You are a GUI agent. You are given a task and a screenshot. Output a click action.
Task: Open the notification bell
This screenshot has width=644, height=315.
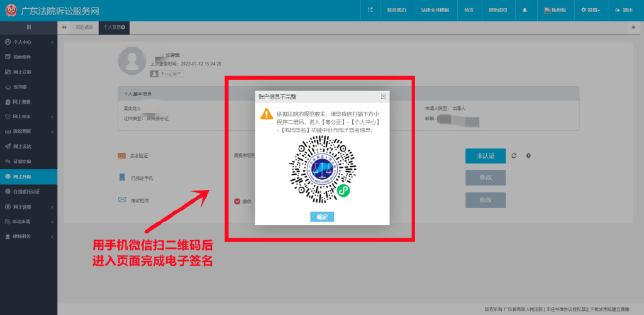[525, 10]
